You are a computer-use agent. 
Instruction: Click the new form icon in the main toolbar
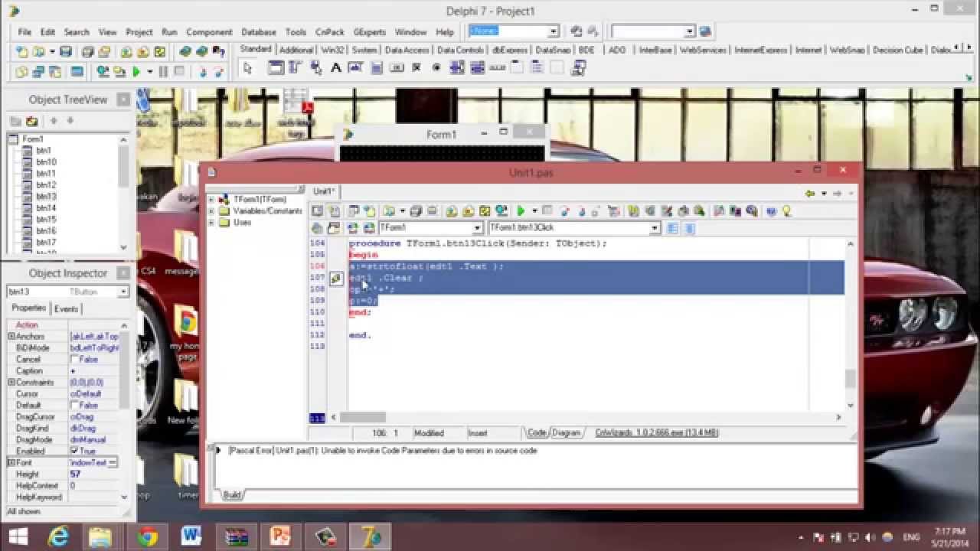(77, 71)
